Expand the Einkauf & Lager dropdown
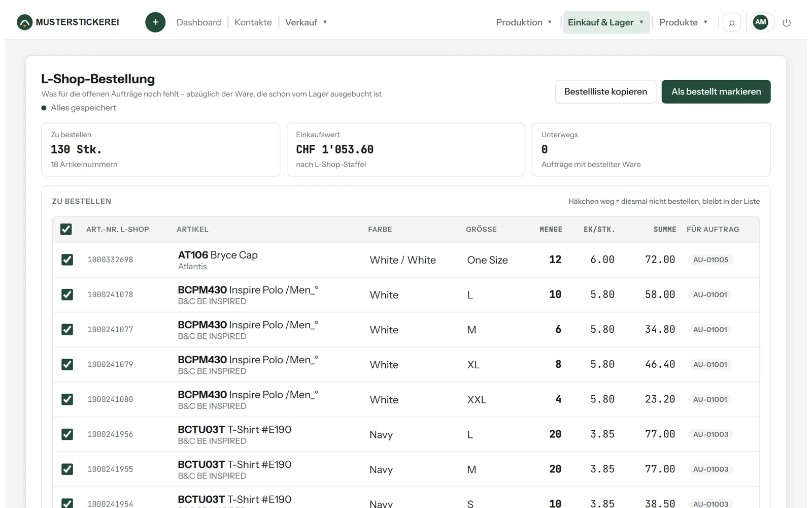 point(606,22)
